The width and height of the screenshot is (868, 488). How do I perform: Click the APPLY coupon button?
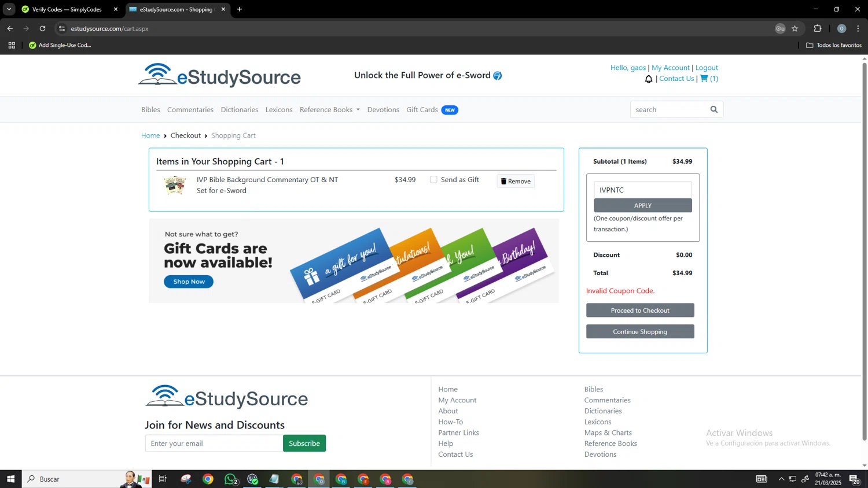(643, 205)
